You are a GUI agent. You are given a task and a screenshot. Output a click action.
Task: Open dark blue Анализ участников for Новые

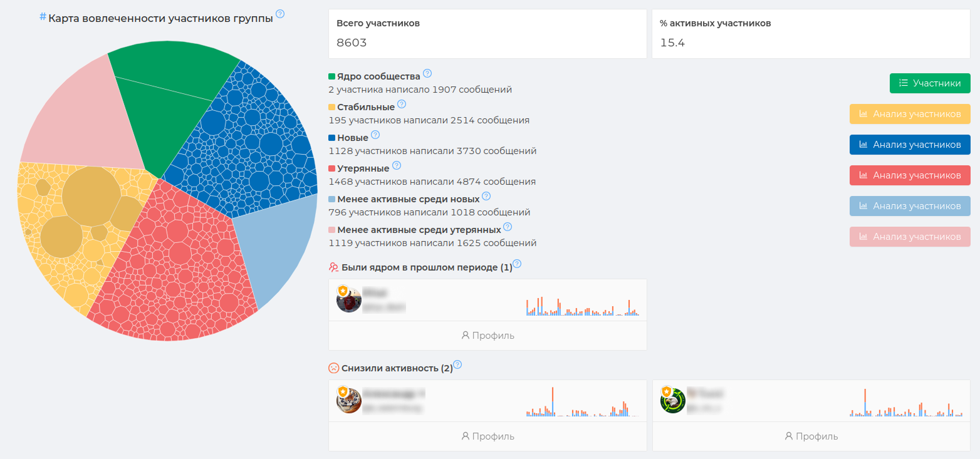click(910, 145)
